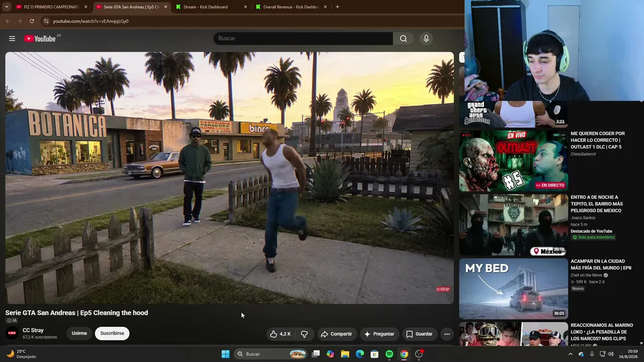
Task: Close the 'FIZ O PRIMEIRO CAMPEONATO' tab
Action: coord(86,7)
